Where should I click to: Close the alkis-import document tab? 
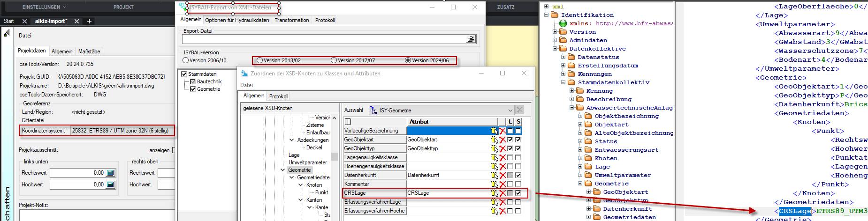76,21
